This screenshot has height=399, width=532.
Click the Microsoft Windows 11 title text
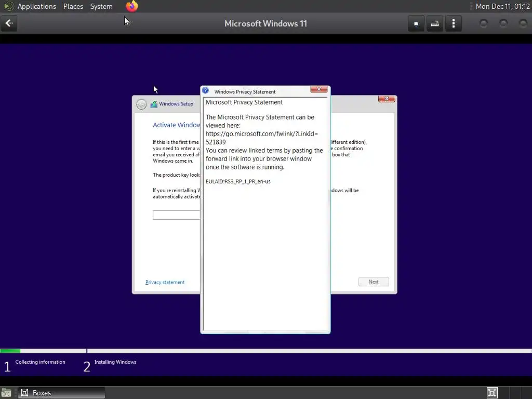[265, 23]
